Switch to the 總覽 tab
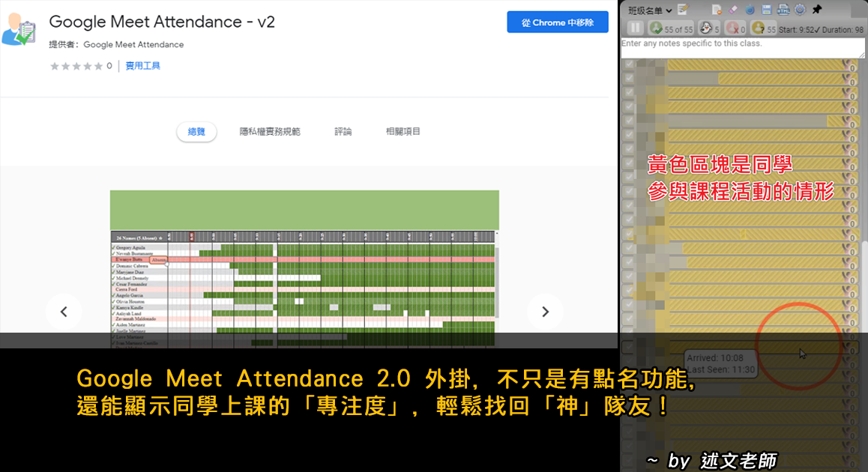 [196, 132]
